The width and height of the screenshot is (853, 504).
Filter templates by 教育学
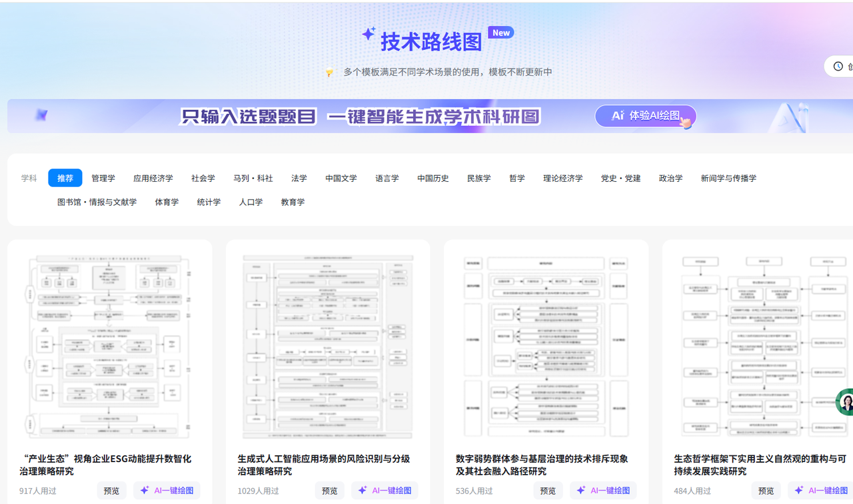coord(293,202)
